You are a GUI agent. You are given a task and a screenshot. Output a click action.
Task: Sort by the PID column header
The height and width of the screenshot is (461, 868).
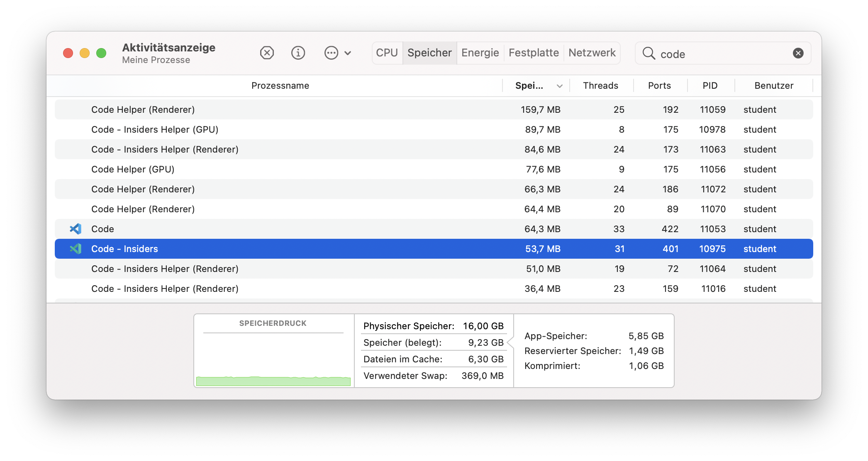710,86
